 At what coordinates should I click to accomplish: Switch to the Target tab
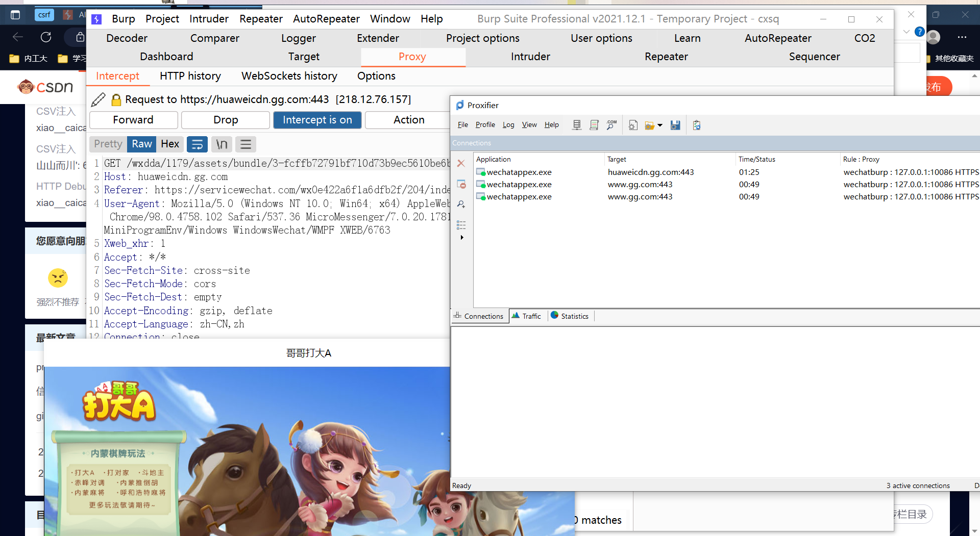pos(304,57)
